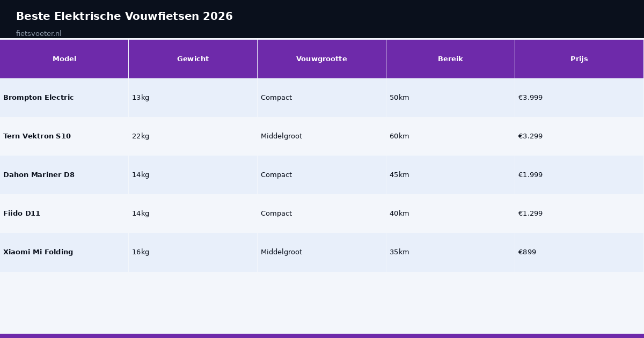Click the 50km range value

(x=399, y=98)
